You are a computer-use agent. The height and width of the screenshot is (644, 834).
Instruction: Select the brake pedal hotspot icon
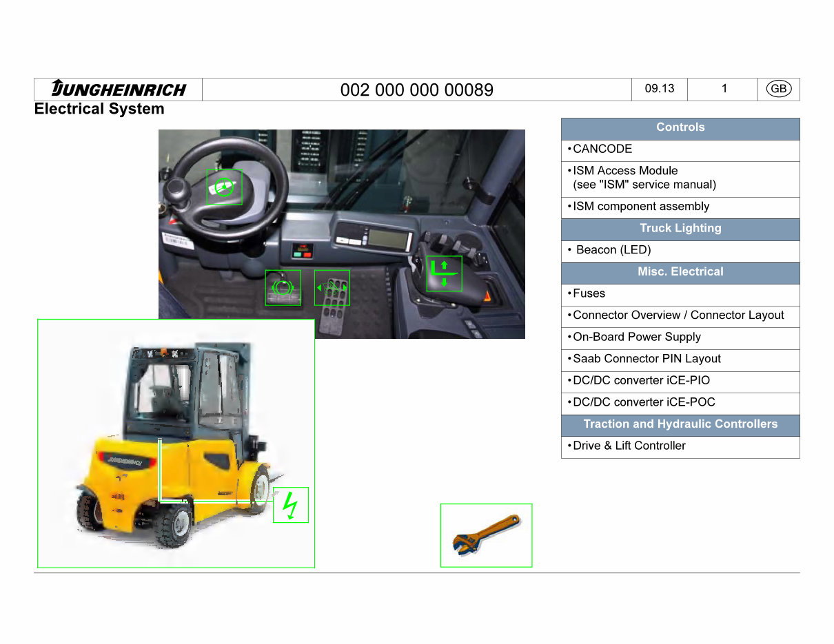[283, 287]
